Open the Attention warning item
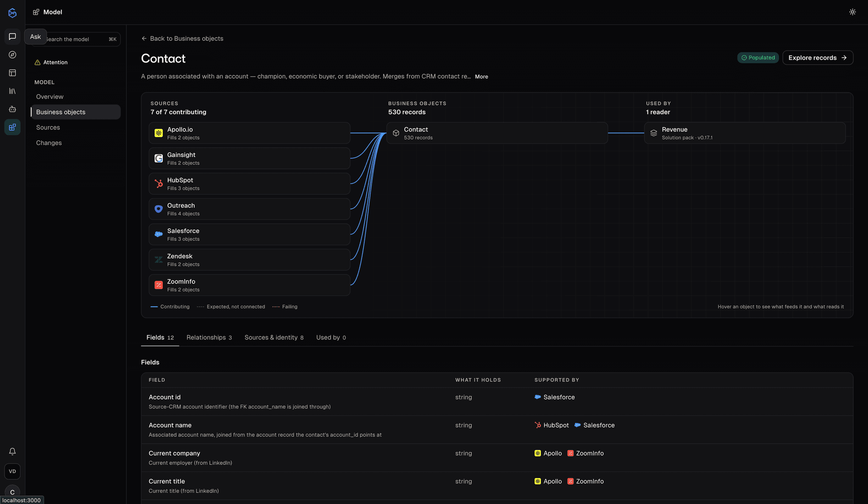The width and height of the screenshot is (868, 504). 51,62
